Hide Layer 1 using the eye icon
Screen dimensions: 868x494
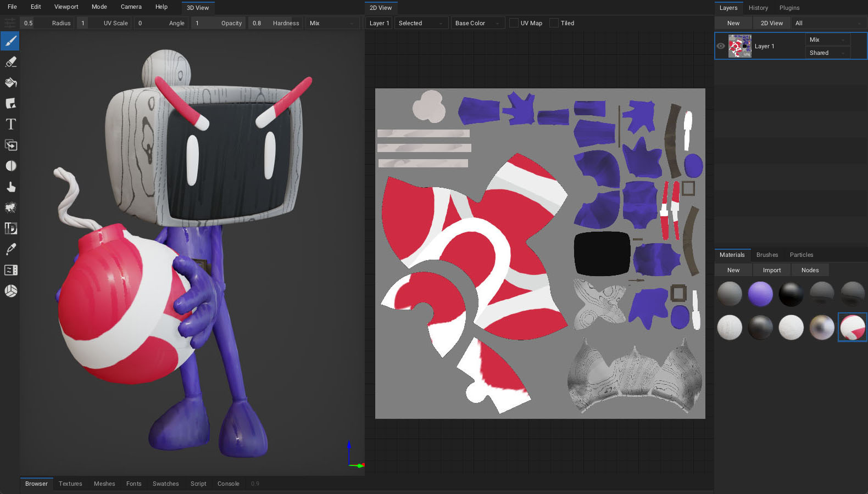pyautogui.click(x=721, y=46)
